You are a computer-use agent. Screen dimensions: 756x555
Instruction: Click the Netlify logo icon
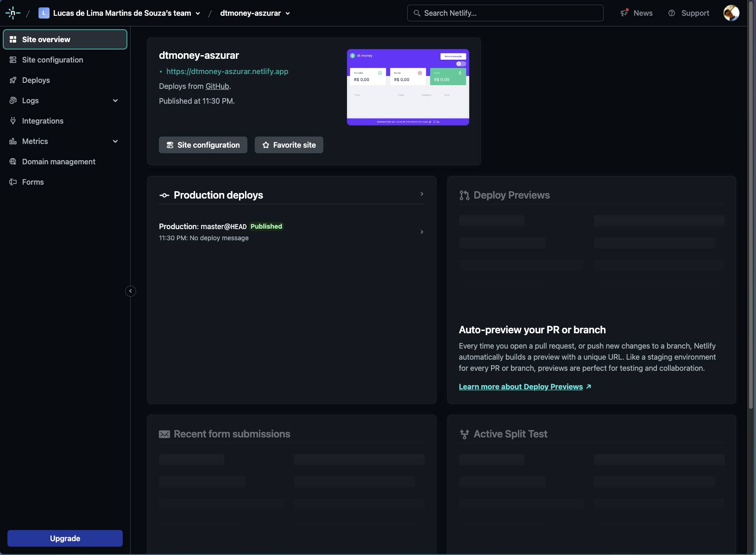click(13, 13)
